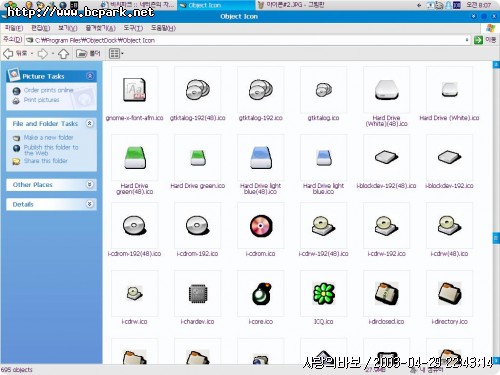Select the i-directory.ico folder icon
500x375 pixels.
pos(449,294)
